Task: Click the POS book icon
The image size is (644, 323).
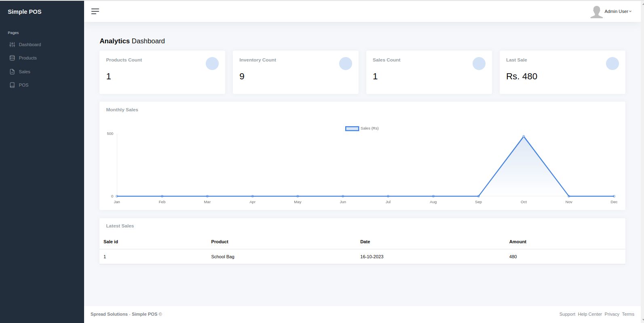Action: click(12, 85)
